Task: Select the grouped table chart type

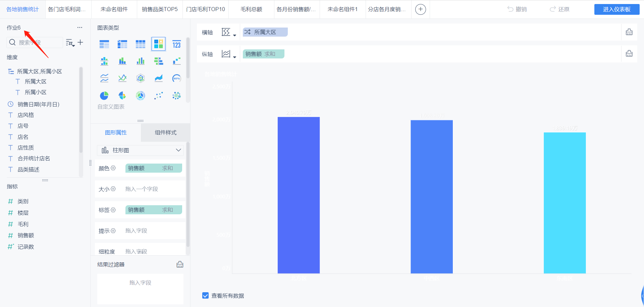Action: (x=104, y=44)
